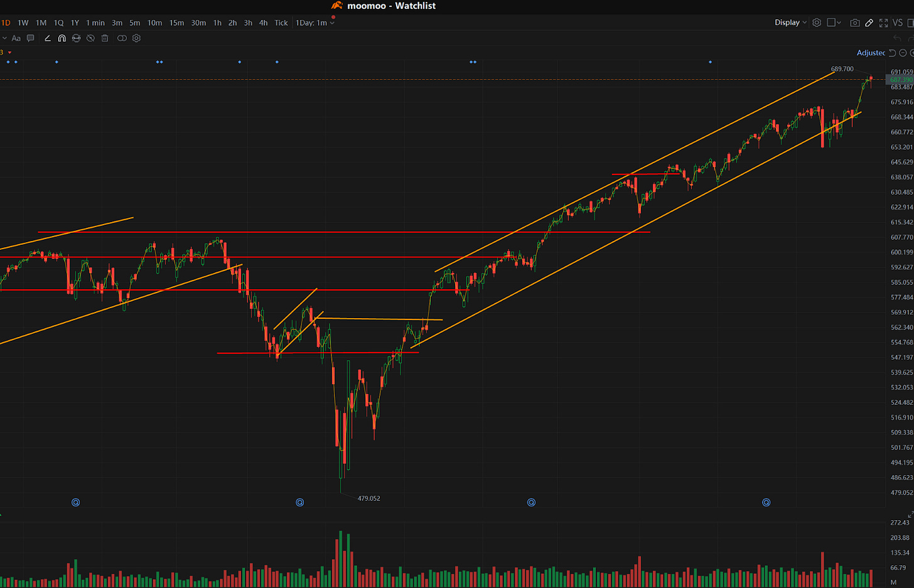The height and width of the screenshot is (588, 914).
Task: Click the red triangle expander beside 3
Action: (9, 53)
